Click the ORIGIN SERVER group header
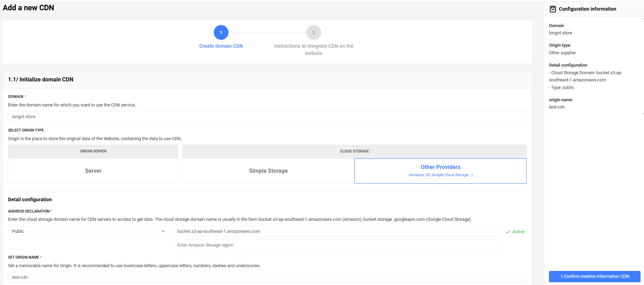The width and height of the screenshot is (644, 285). click(93, 151)
